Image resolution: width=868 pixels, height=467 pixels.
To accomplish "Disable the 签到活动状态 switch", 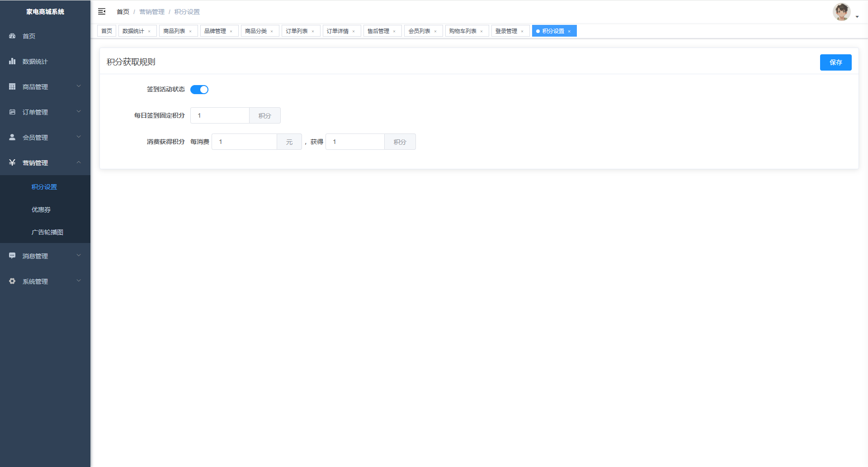I will [199, 90].
